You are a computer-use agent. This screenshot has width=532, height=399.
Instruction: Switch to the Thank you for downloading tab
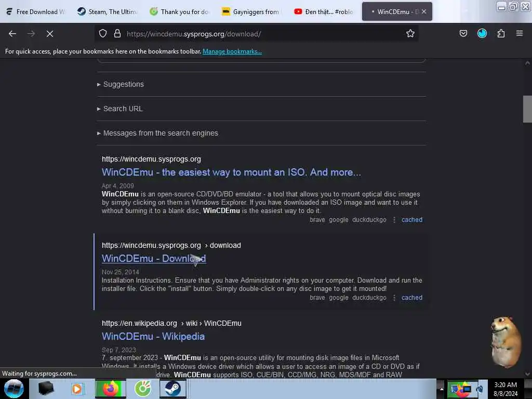(x=179, y=12)
